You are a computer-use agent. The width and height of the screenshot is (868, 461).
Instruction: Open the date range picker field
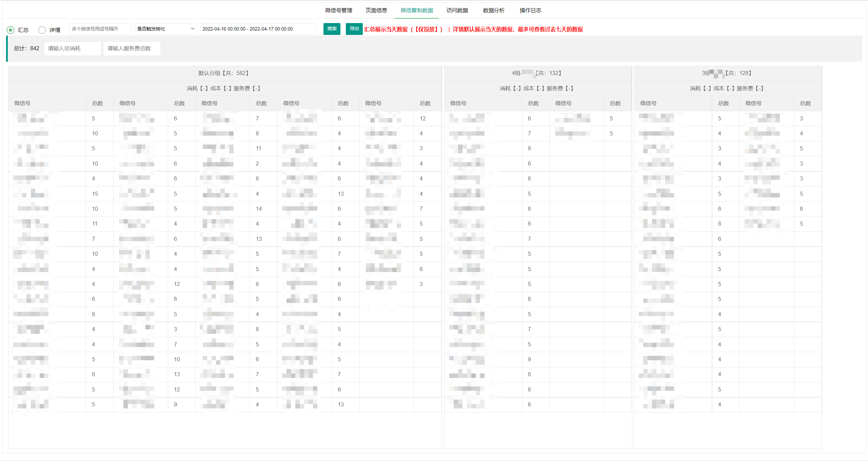[x=258, y=29]
